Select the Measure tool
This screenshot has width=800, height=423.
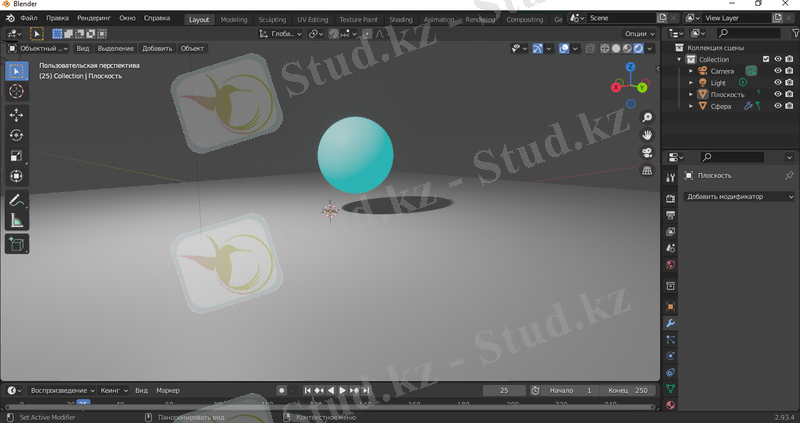click(x=16, y=220)
